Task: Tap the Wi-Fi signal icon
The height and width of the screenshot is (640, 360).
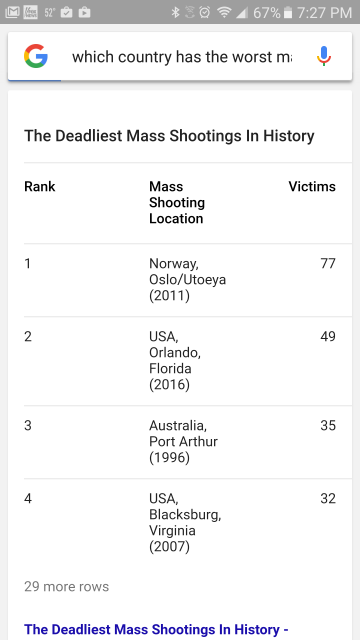Action: 224,13
